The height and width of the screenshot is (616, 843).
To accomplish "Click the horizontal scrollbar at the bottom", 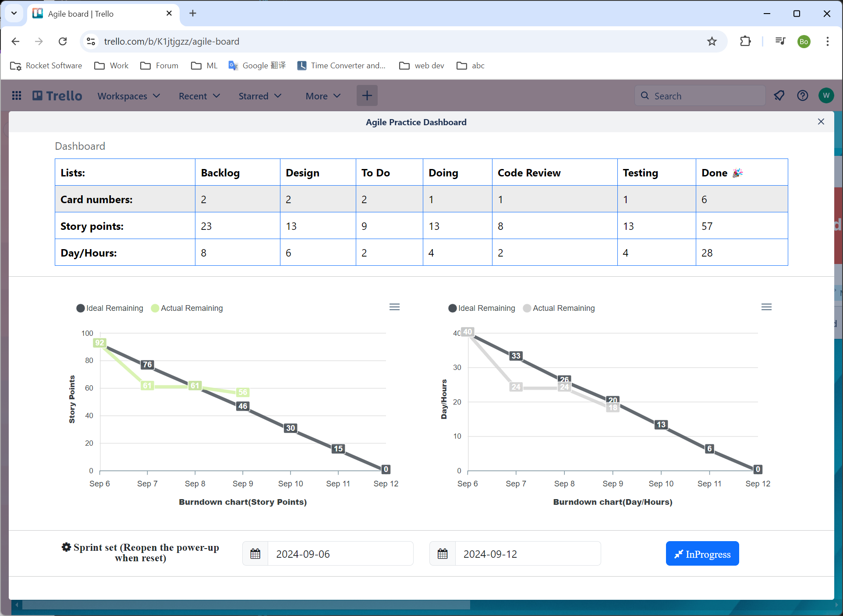I will point(245,605).
